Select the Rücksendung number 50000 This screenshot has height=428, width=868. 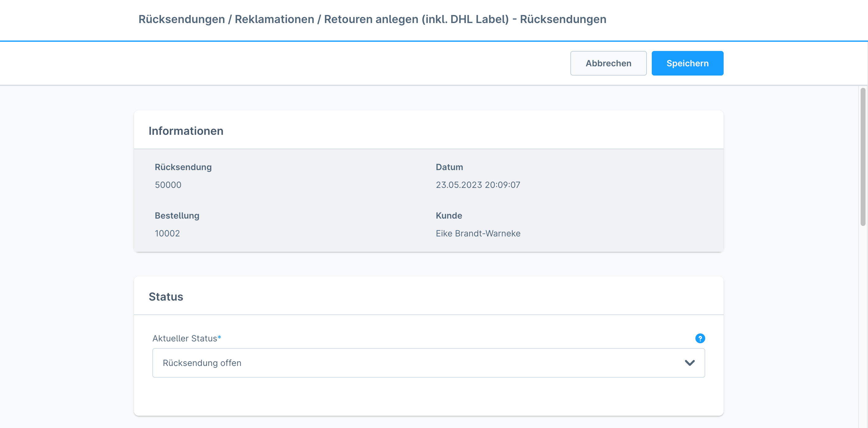tap(168, 185)
